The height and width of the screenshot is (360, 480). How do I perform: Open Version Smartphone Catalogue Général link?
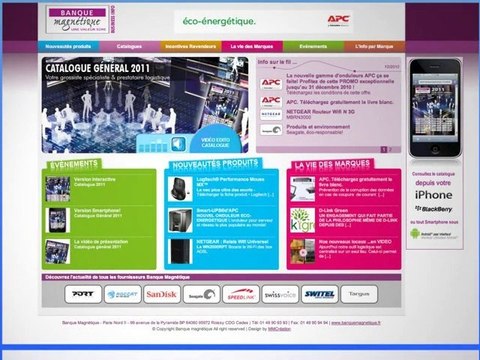coord(98,213)
